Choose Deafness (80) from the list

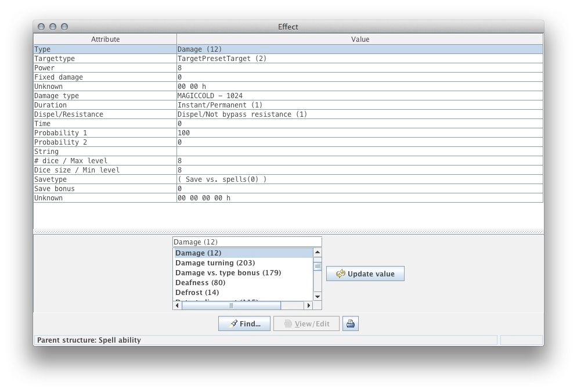[x=200, y=283]
